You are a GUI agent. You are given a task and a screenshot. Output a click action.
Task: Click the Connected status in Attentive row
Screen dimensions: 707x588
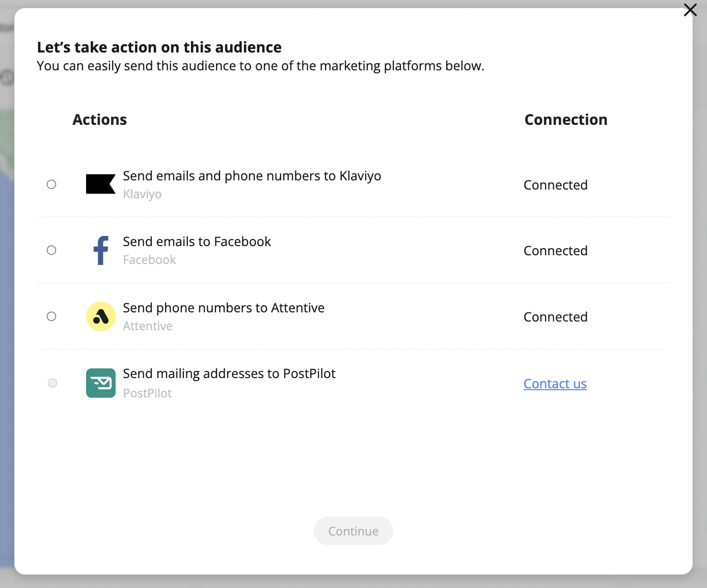click(x=556, y=317)
